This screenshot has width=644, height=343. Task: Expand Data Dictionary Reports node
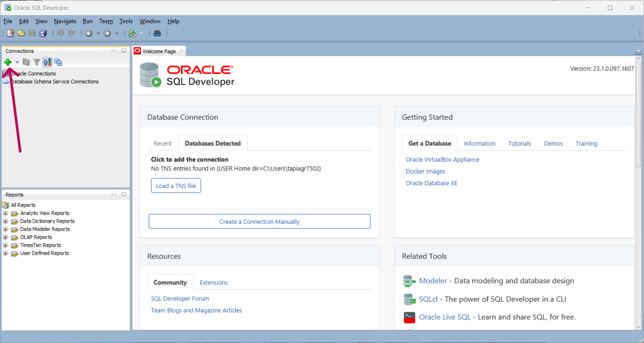coord(5,221)
